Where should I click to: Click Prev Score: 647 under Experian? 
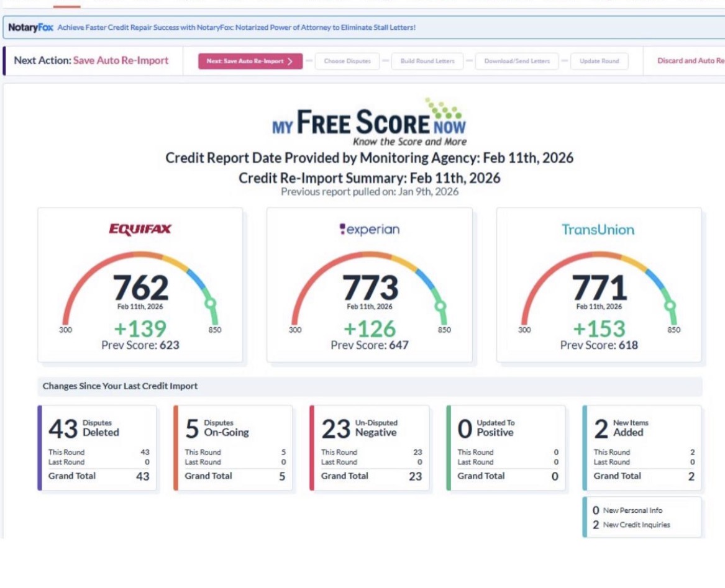[370, 345]
